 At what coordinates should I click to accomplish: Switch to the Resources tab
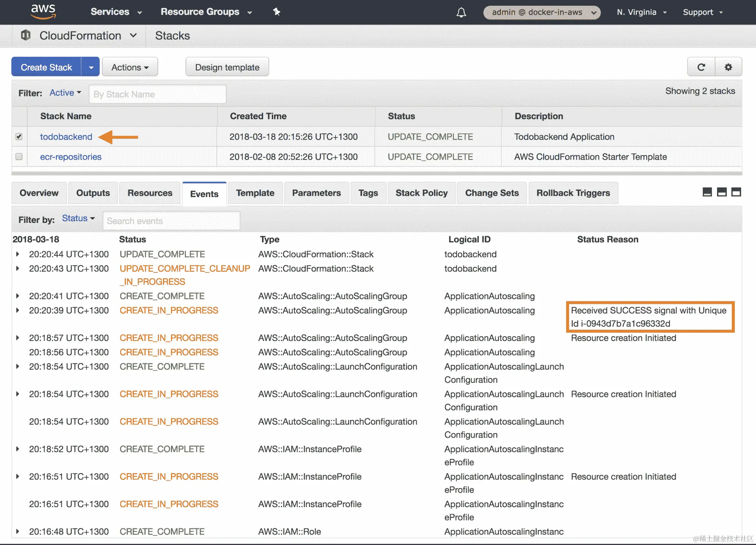point(150,193)
